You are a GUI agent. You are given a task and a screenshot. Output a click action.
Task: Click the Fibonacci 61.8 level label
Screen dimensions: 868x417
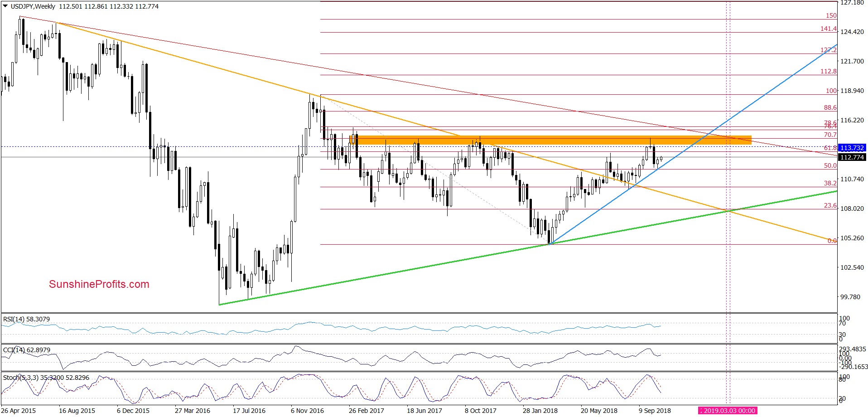(830, 148)
